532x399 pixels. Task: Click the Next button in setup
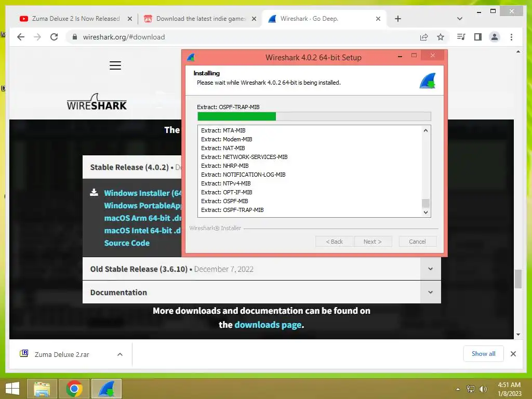point(373,242)
